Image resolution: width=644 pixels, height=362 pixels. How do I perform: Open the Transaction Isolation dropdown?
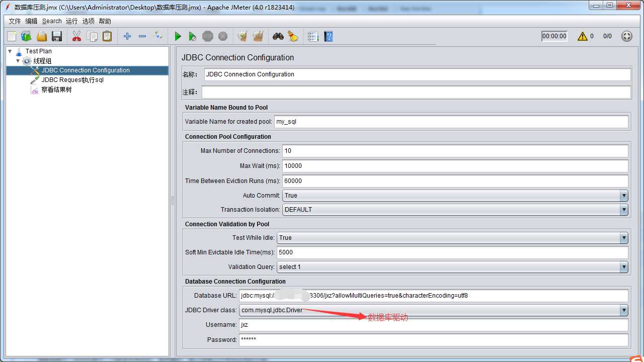click(x=624, y=210)
